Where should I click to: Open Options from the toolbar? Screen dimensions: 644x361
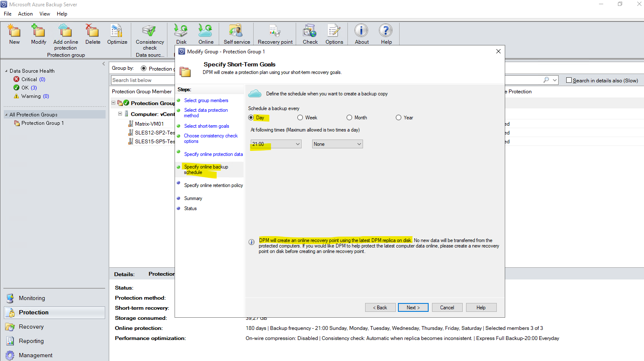coord(334,31)
